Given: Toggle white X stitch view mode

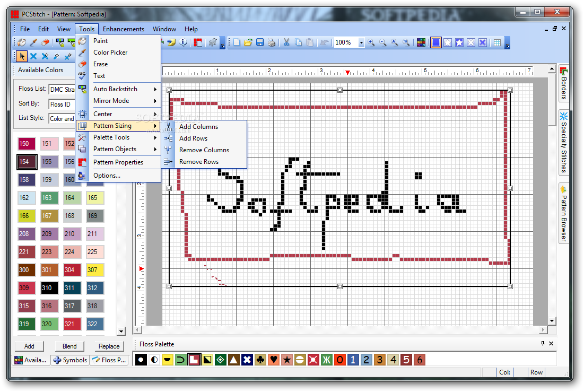Looking at the screenshot, I should (x=471, y=42).
